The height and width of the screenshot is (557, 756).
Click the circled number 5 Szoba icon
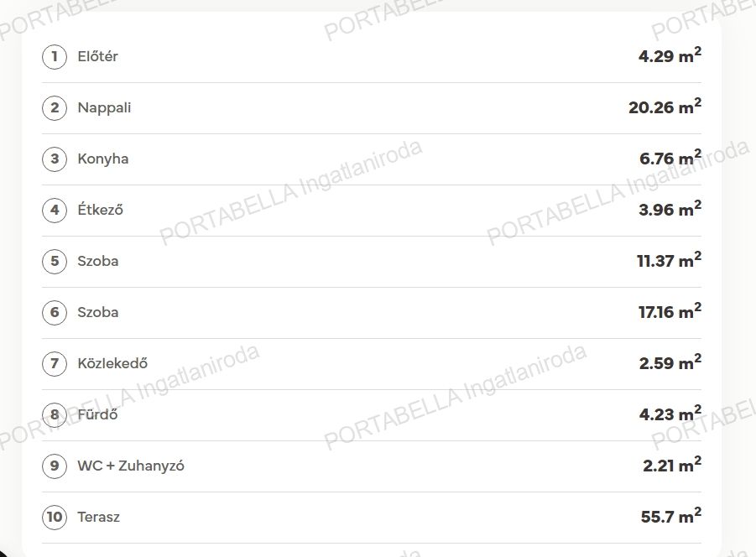pos(55,261)
